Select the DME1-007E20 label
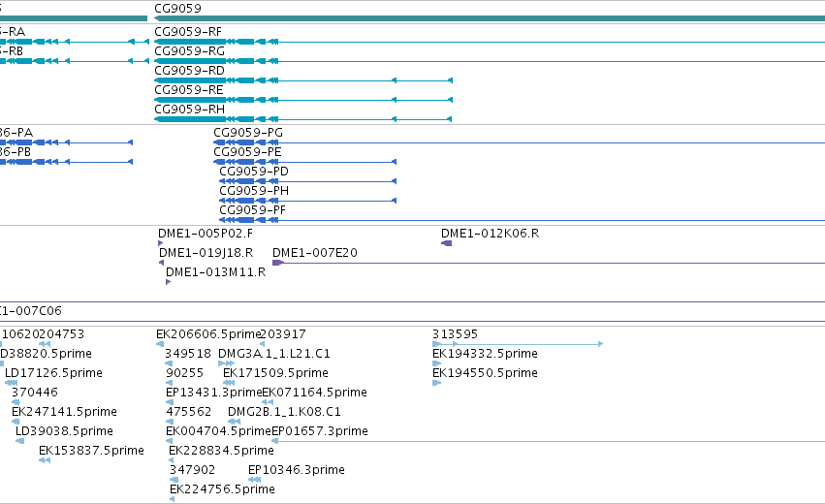 click(x=315, y=253)
